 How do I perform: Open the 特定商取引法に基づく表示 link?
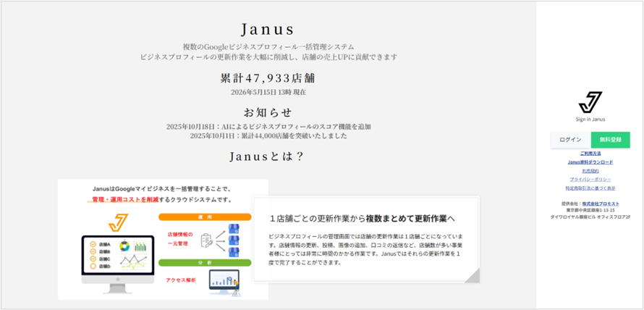point(590,188)
